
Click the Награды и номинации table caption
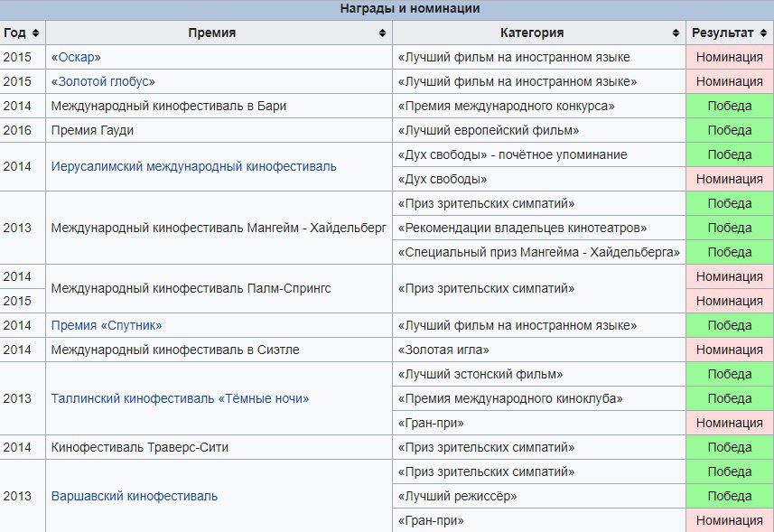[x=410, y=9]
